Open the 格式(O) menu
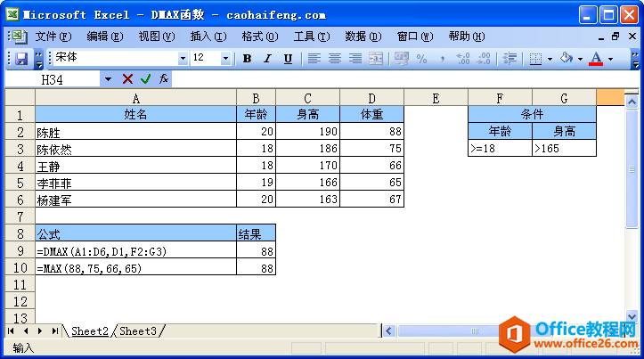The width and height of the screenshot is (644, 359). (260, 37)
